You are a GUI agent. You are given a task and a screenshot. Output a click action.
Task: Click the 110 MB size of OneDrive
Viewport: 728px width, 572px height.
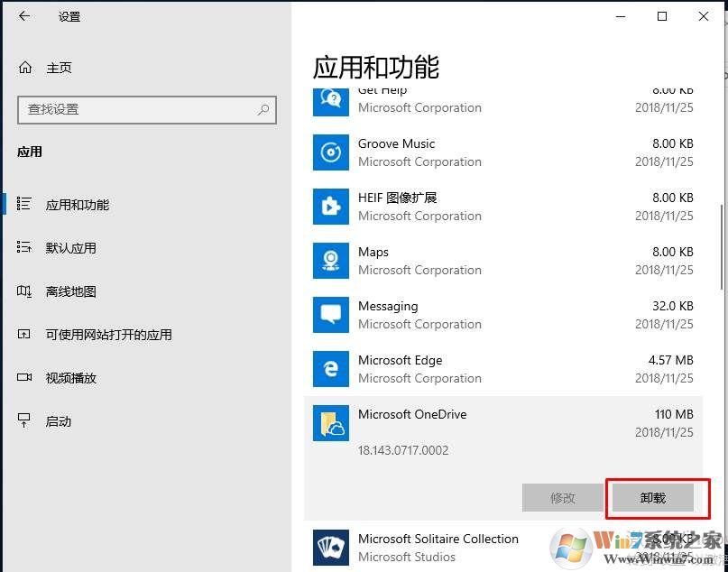674,414
